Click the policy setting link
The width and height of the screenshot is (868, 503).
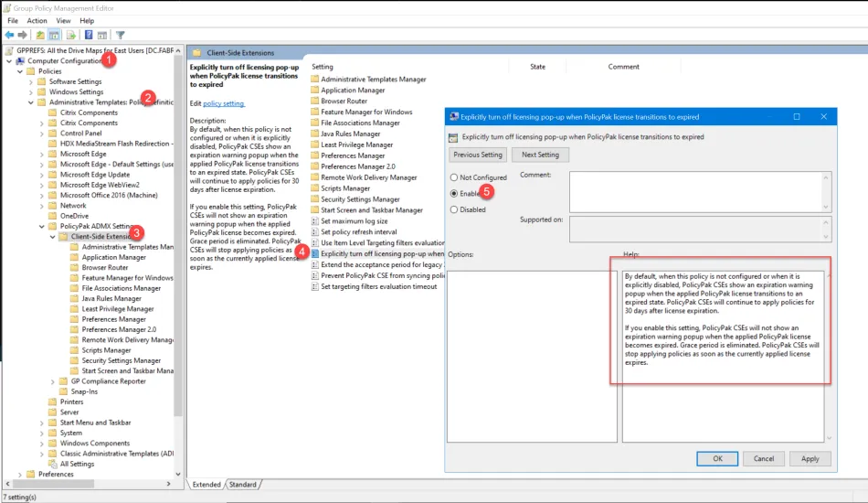pyautogui.click(x=224, y=103)
